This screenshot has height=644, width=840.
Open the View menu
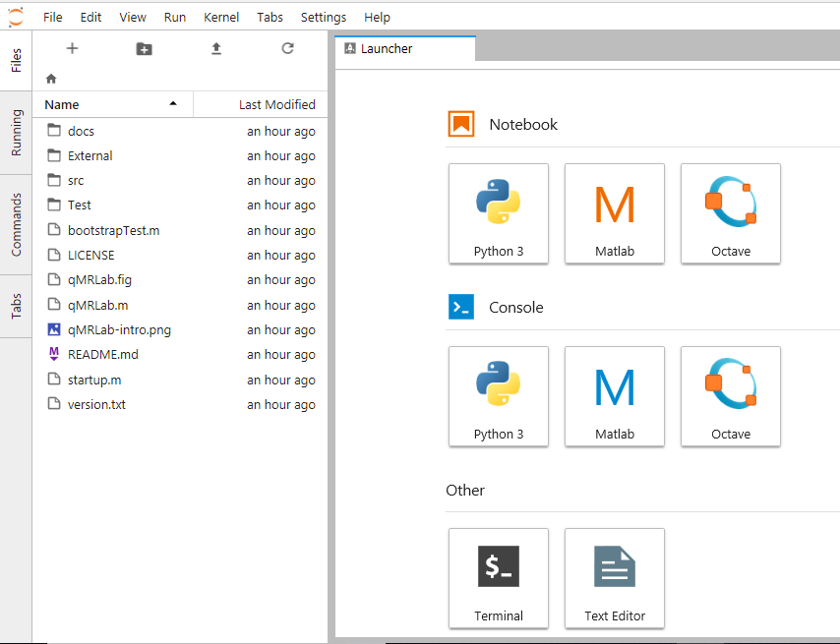pos(133,17)
